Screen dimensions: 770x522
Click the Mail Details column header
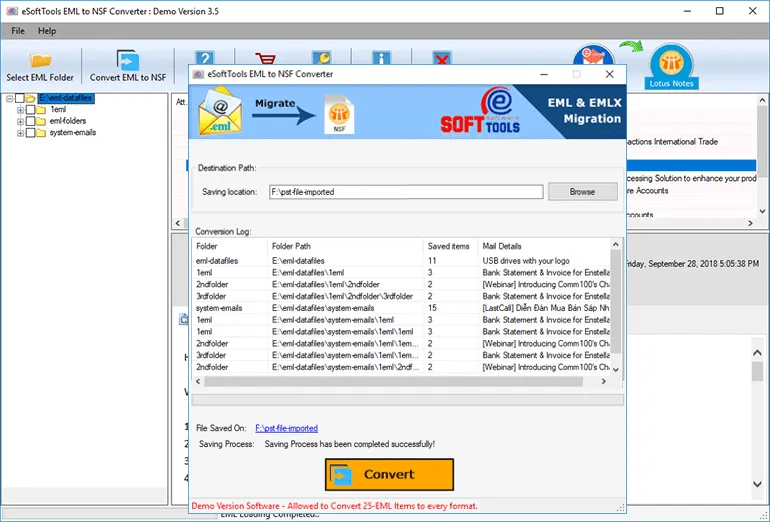click(544, 246)
